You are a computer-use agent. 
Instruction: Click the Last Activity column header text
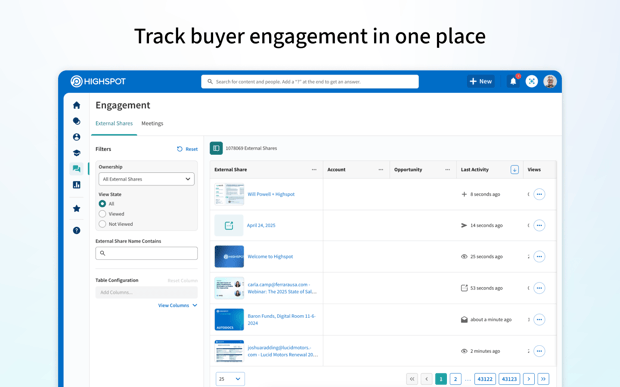(x=474, y=170)
